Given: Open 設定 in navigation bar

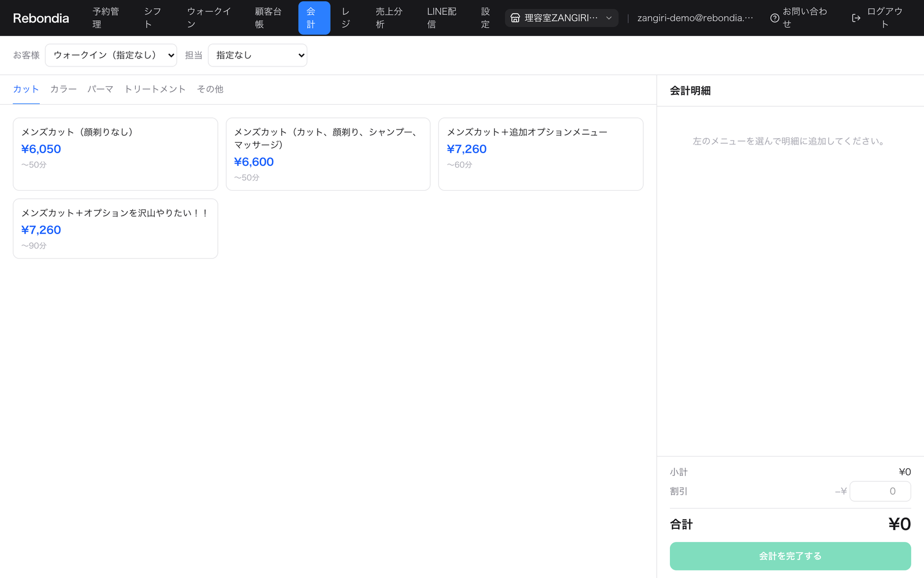Looking at the screenshot, I should 486,18.
